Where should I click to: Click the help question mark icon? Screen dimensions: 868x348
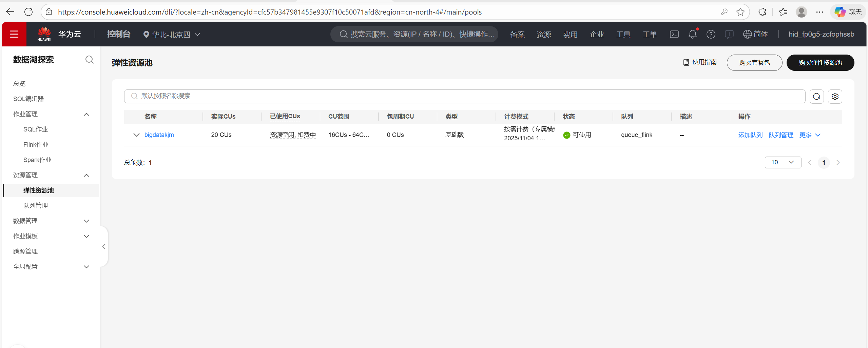point(711,34)
